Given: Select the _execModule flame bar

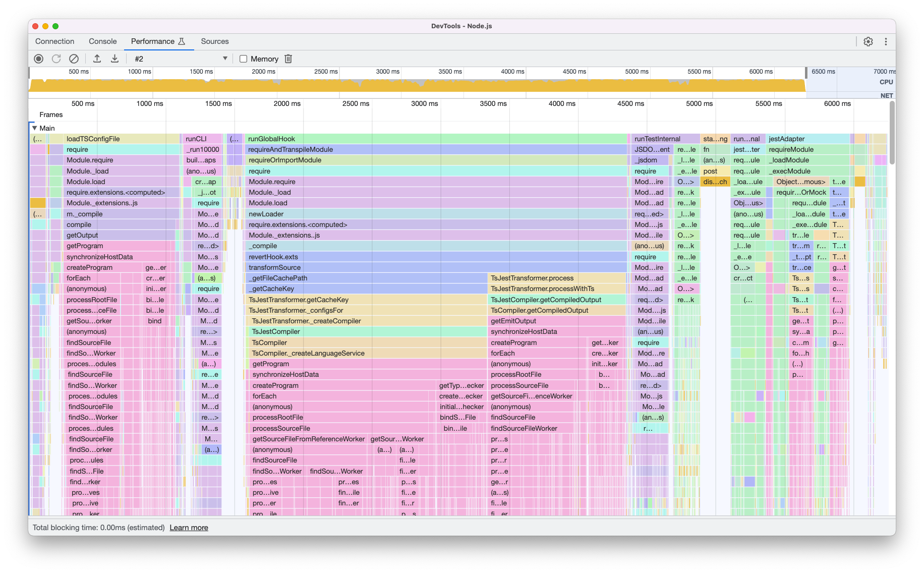Looking at the screenshot, I should 808,171.
